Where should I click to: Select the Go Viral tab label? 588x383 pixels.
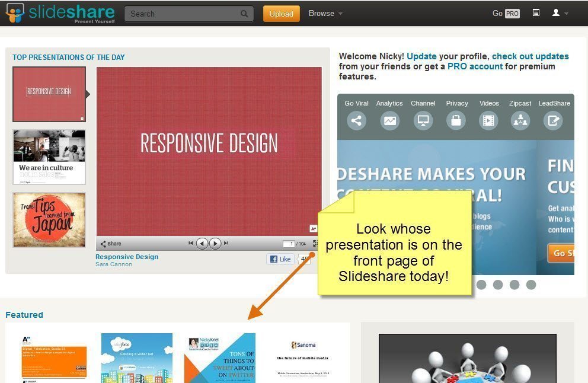357,103
